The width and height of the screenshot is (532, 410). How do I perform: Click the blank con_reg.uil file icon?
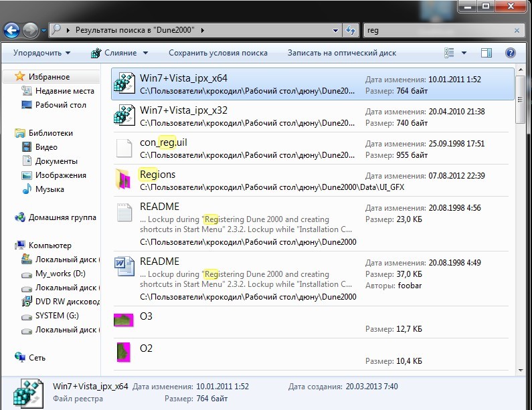point(124,148)
